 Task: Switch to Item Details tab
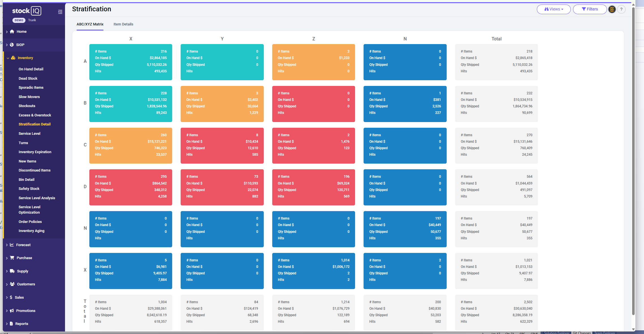coord(123,24)
